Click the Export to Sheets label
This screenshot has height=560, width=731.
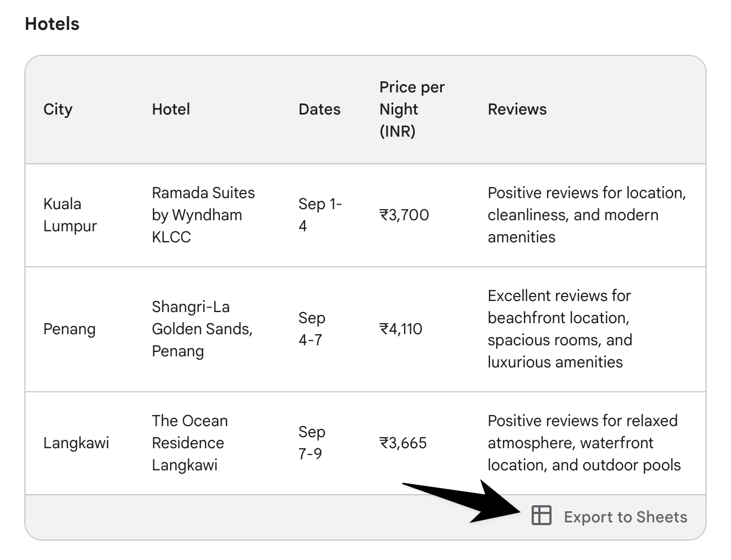point(625,517)
